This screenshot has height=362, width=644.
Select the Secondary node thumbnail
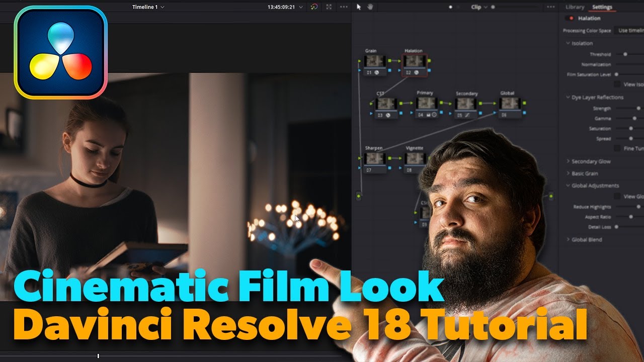(x=465, y=104)
